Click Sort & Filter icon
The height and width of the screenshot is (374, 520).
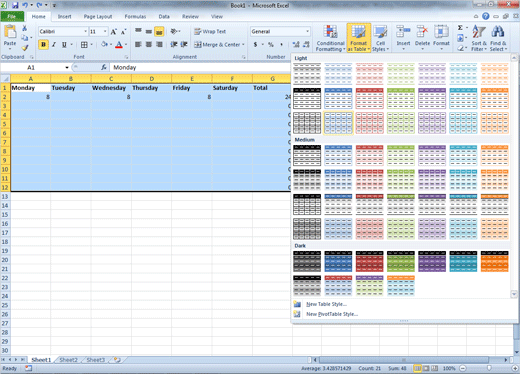(479, 32)
